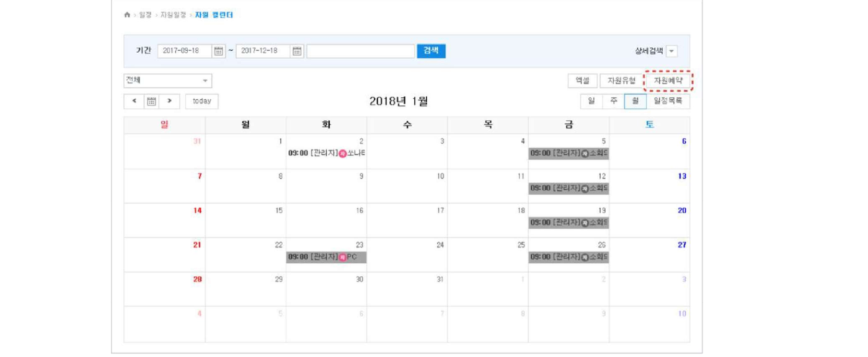Image resolution: width=868 pixels, height=357 pixels.
Task: Switch to 주 week view
Action: 613,101
